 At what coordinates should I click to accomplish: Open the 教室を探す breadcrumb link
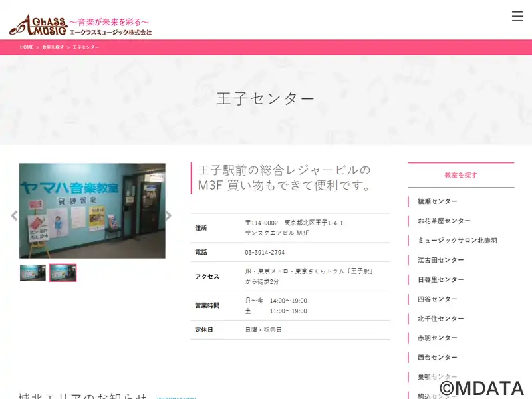(x=53, y=47)
